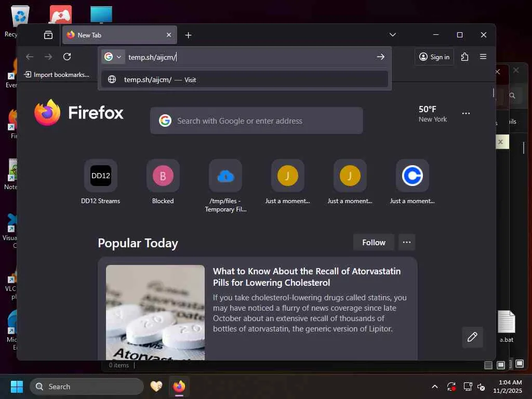Reload the current page
The width and height of the screenshot is (532, 399).
click(67, 57)
